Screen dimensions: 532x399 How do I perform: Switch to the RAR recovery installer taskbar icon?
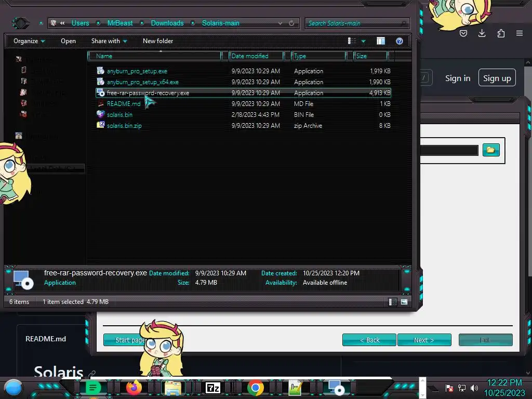[337, 388]
